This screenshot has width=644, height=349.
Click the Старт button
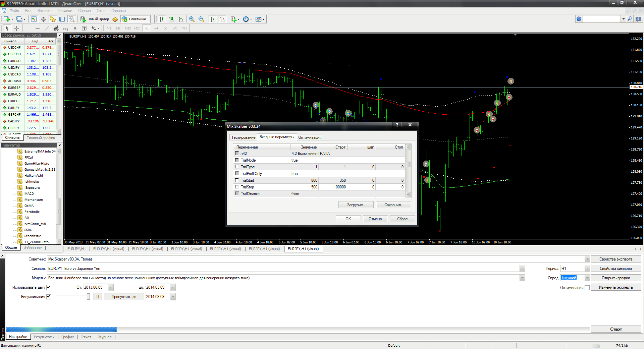[x=616, y=329]
